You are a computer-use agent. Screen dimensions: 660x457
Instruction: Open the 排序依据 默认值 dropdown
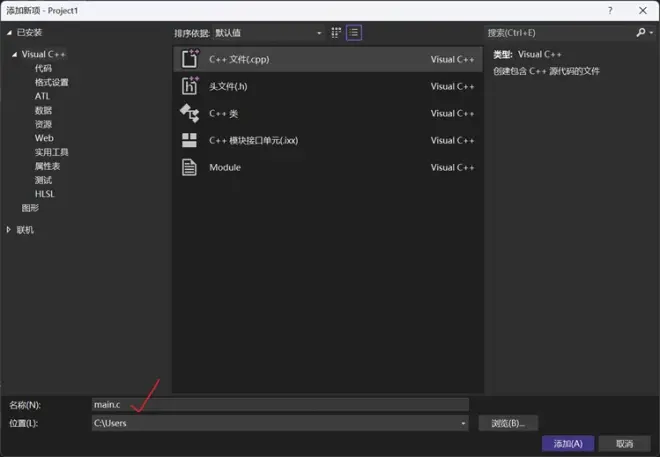click(269, 33)
